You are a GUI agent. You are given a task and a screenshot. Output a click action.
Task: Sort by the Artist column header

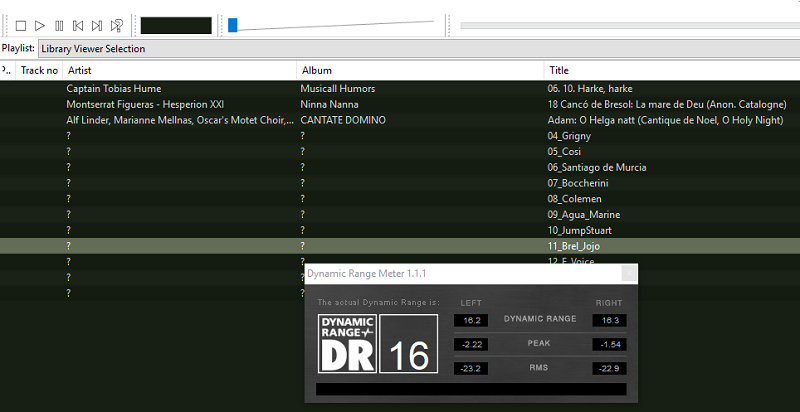pyautogui.click(x=180, y=70)
